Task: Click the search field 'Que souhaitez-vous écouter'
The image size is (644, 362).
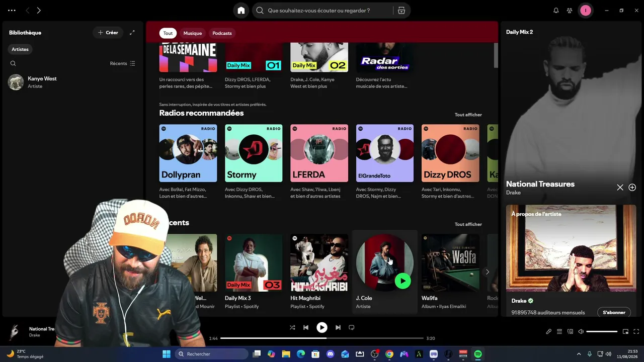Action: click(324, 11)
